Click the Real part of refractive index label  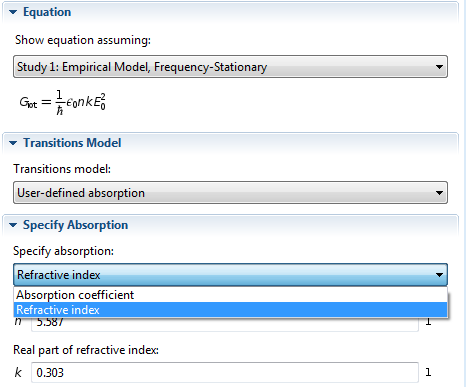(x=86, y=350)
